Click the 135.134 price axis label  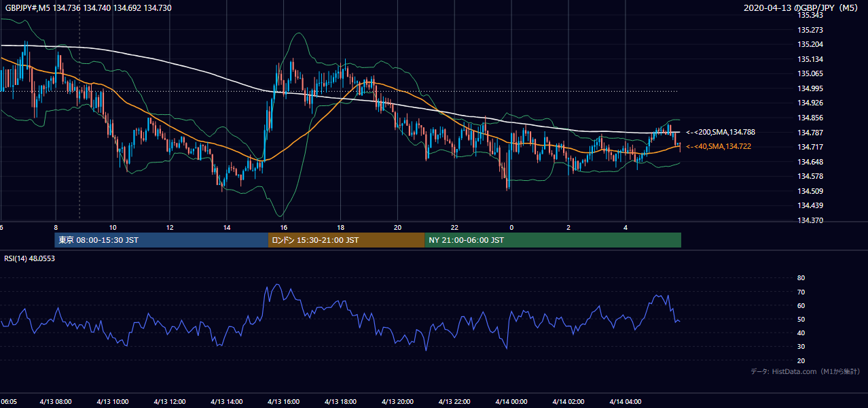[810, 59]
